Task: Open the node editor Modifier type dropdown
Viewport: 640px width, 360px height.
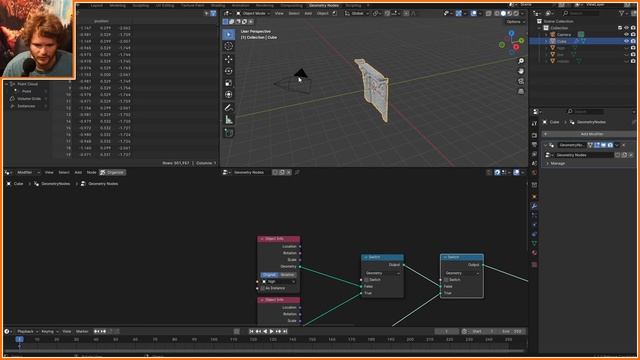Action: click(27, 172)
